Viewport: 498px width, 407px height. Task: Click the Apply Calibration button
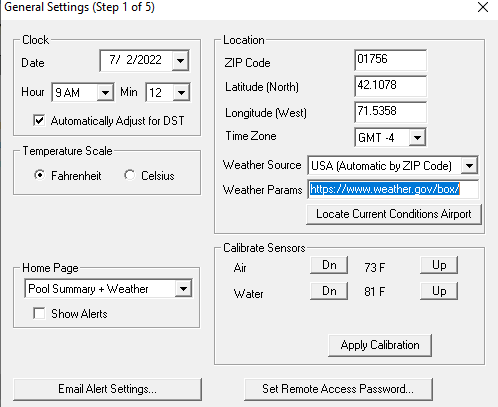pyautogui.click(x=380, y=345)
